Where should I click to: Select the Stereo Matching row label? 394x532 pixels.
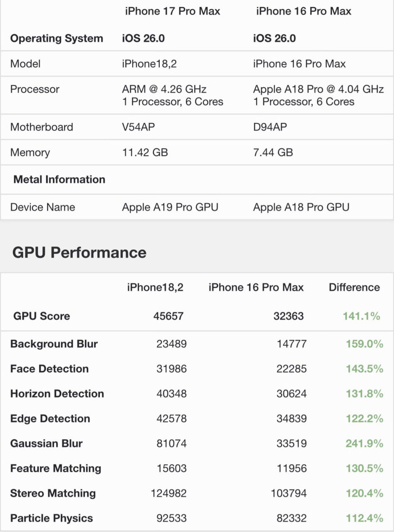pos(53,493)
